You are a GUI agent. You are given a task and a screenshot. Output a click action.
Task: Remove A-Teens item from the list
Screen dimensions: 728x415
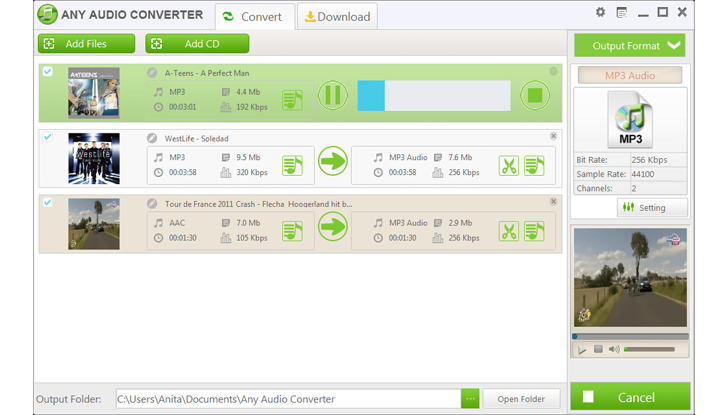click(553, 71)
